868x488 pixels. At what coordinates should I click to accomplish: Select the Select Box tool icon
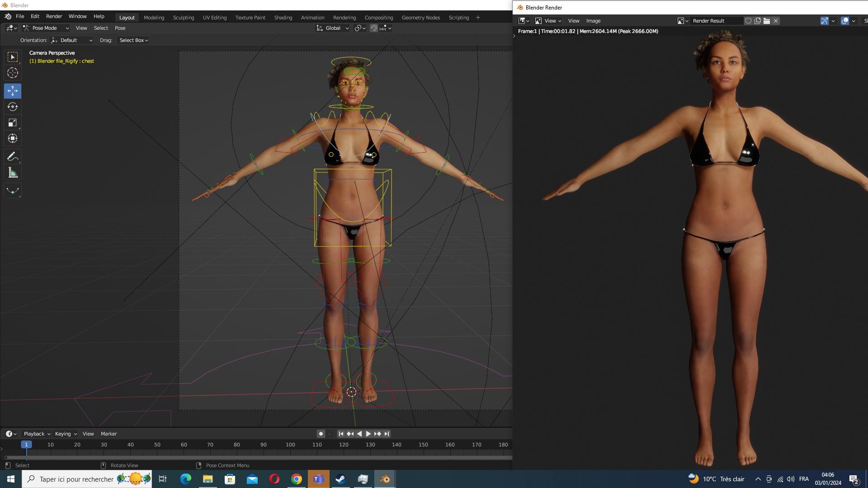tap(13, 57)
